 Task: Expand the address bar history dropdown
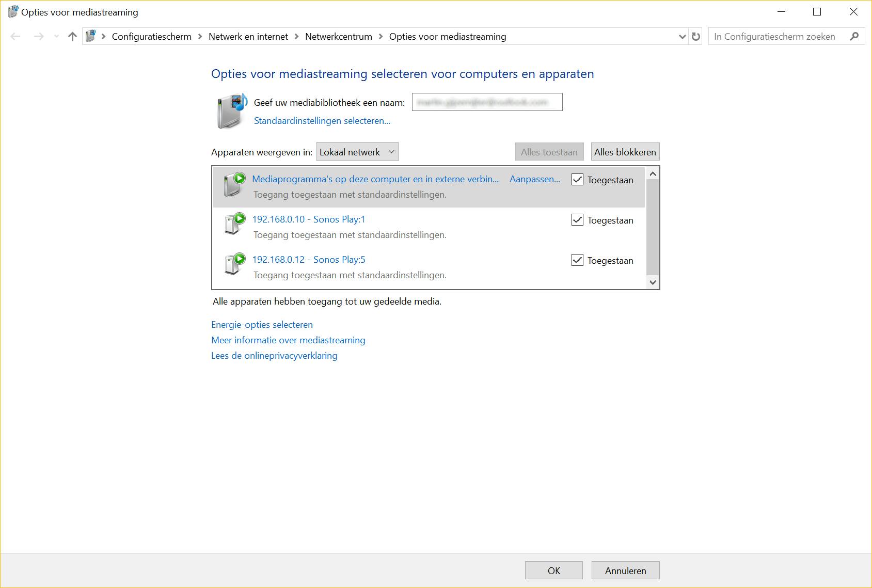click(682, 37)
